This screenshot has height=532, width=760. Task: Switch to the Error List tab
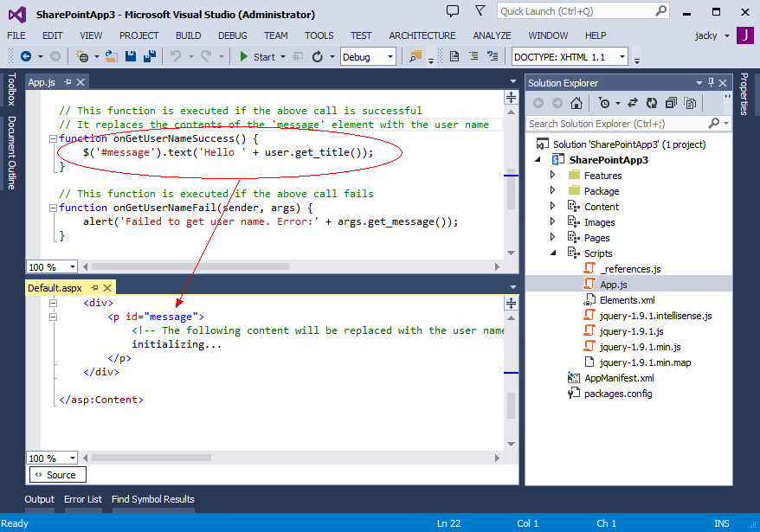point(83,499)
